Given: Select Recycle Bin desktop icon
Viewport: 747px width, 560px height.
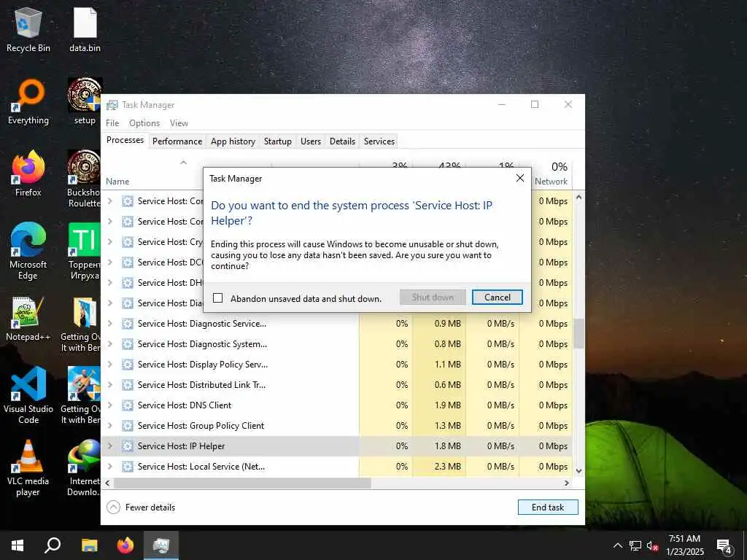Looking at the screenshot, I should 28,31.
